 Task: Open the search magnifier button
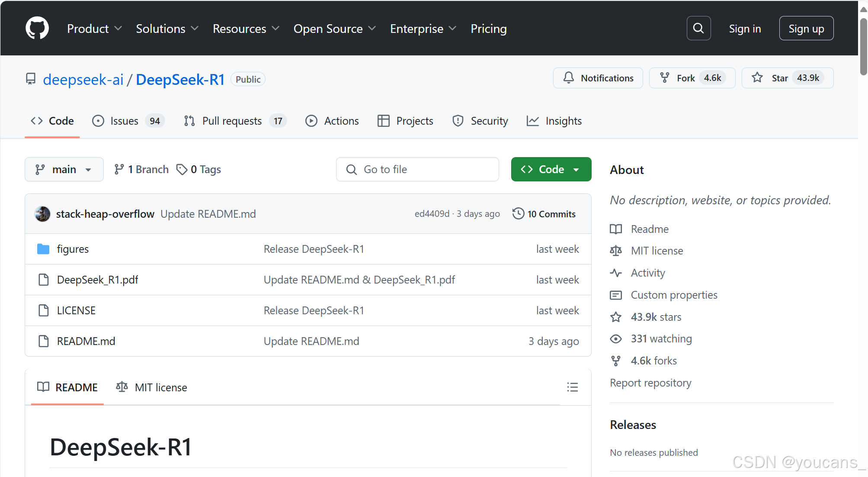(x=698, y=28)
